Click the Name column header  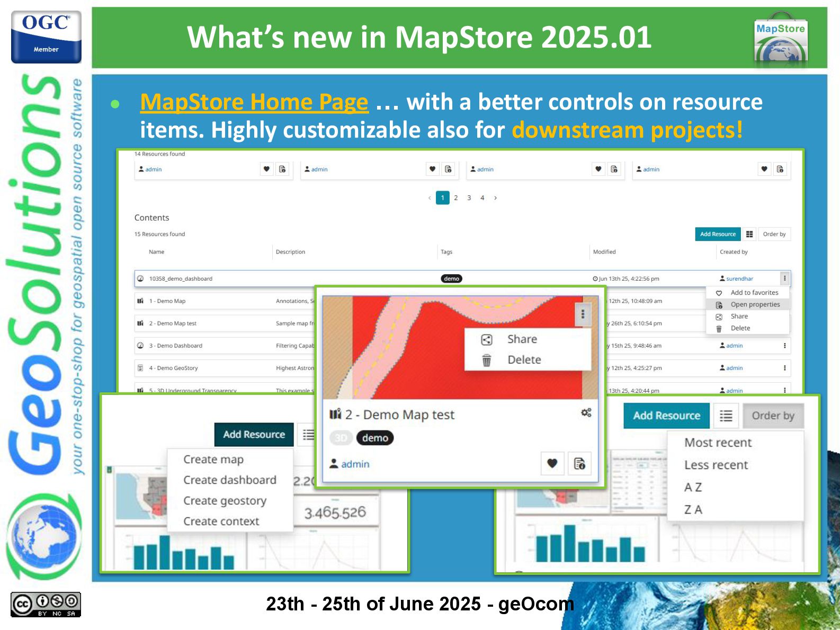156,252
